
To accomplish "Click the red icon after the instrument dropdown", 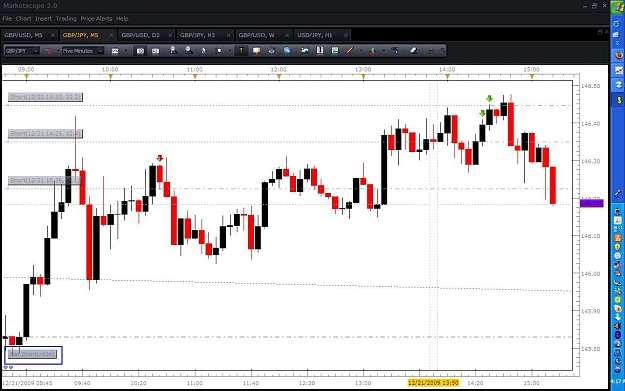I will click(48, 51).
